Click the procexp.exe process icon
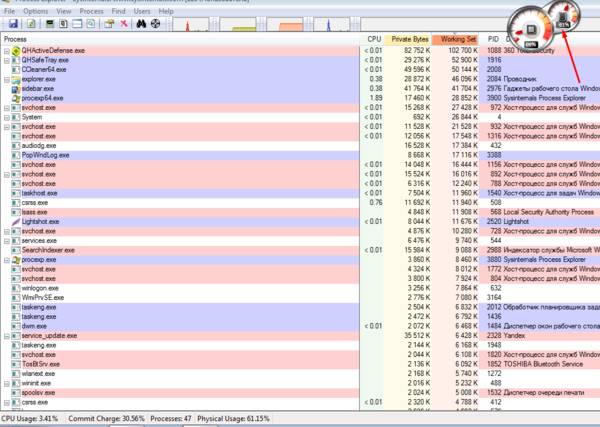The width and height of the screenshot is (600, 427). pos(16,260)
